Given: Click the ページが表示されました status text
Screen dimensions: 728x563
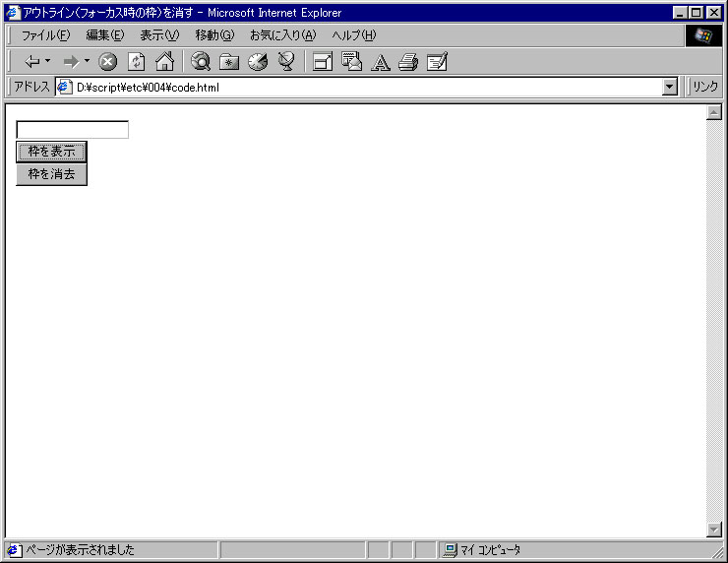Looking at the screenshot, I should click(80, 550).
